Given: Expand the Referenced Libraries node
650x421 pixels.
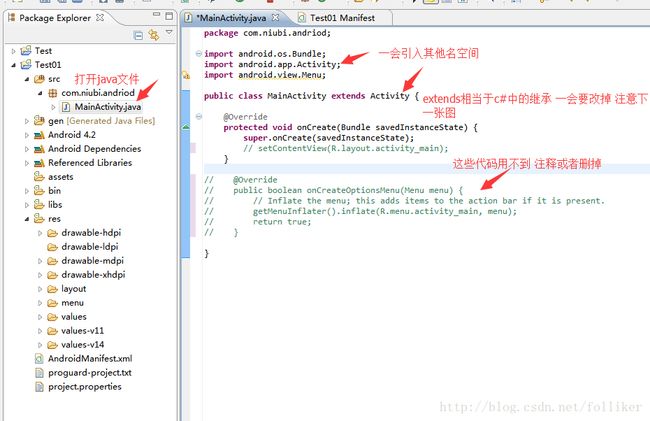Looking at the screenshot, I should 27,163.
